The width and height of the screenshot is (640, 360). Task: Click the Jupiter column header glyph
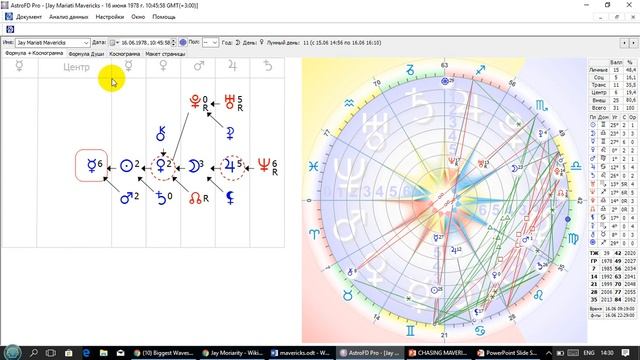(232, 66)
